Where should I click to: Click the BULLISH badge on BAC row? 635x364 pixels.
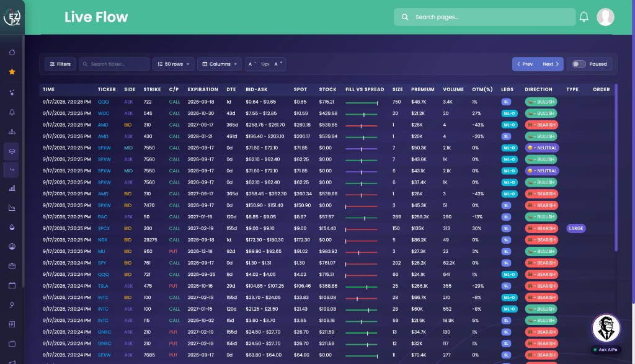pos(541,217)
